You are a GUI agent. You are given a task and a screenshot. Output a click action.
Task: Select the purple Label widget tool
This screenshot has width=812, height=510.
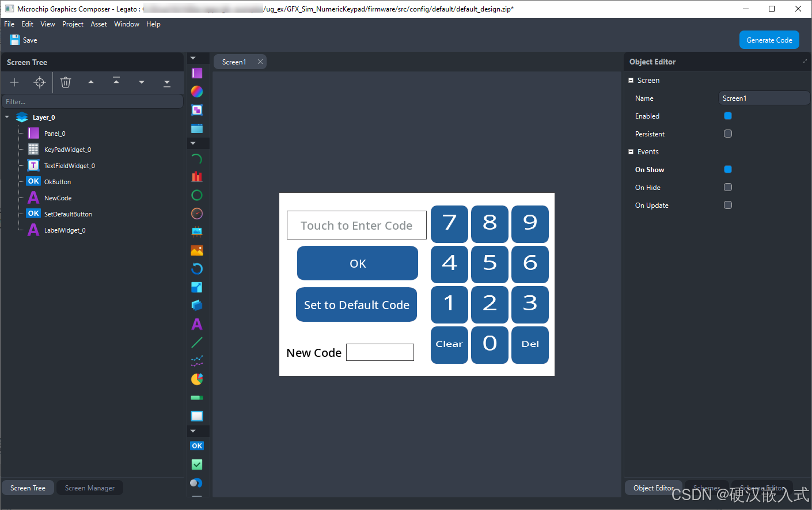click(197, 324)
